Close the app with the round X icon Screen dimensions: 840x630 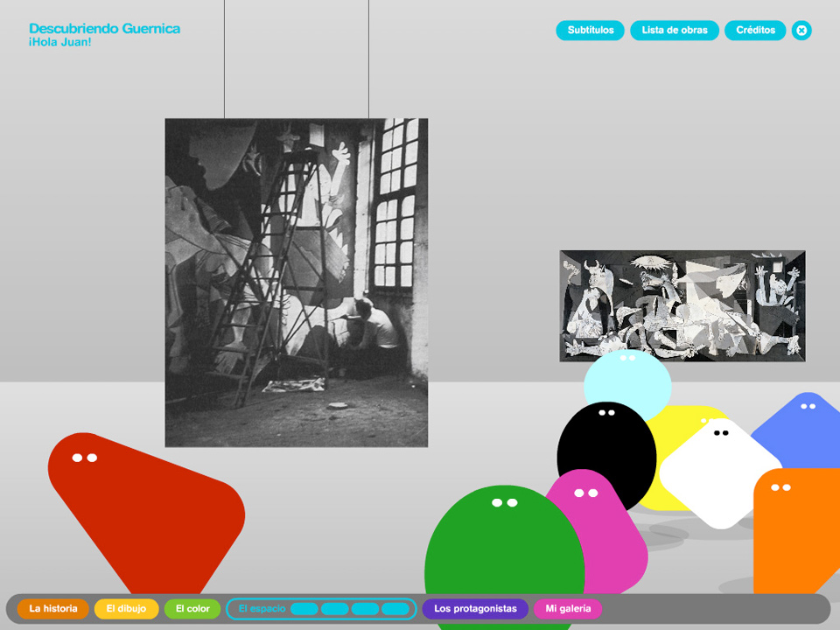[x=801, y=31]
